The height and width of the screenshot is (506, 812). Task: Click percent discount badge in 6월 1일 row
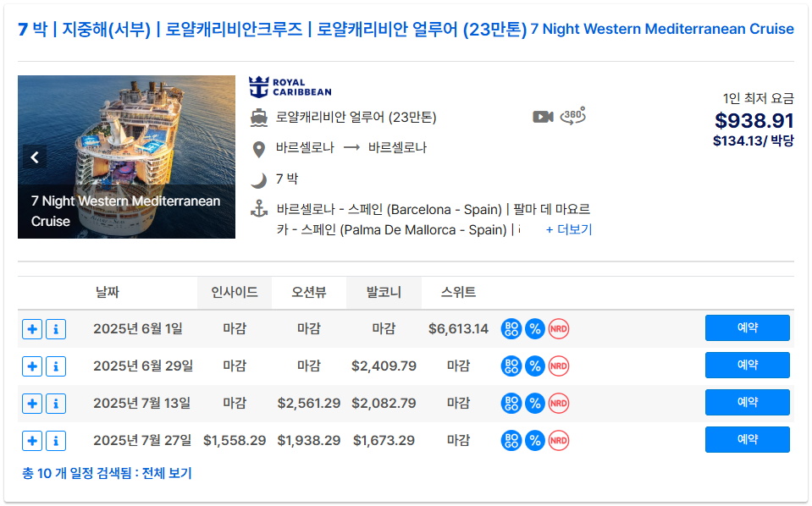point(535,329)
